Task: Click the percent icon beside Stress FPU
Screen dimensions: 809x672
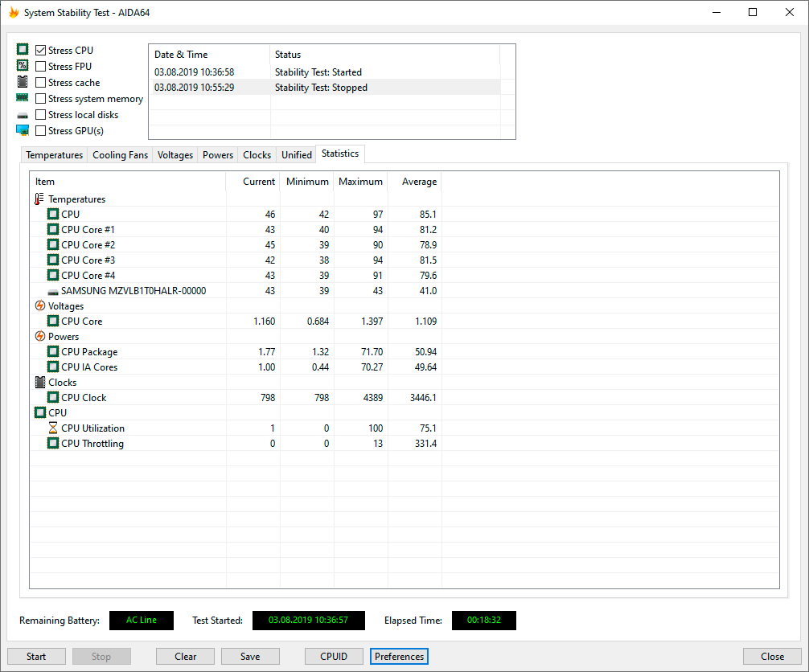Action: 23,65
